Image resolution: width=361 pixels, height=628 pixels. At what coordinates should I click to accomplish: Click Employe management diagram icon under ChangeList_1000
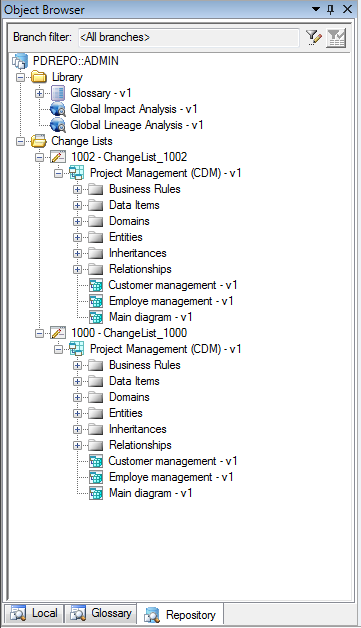click(96, 477)
